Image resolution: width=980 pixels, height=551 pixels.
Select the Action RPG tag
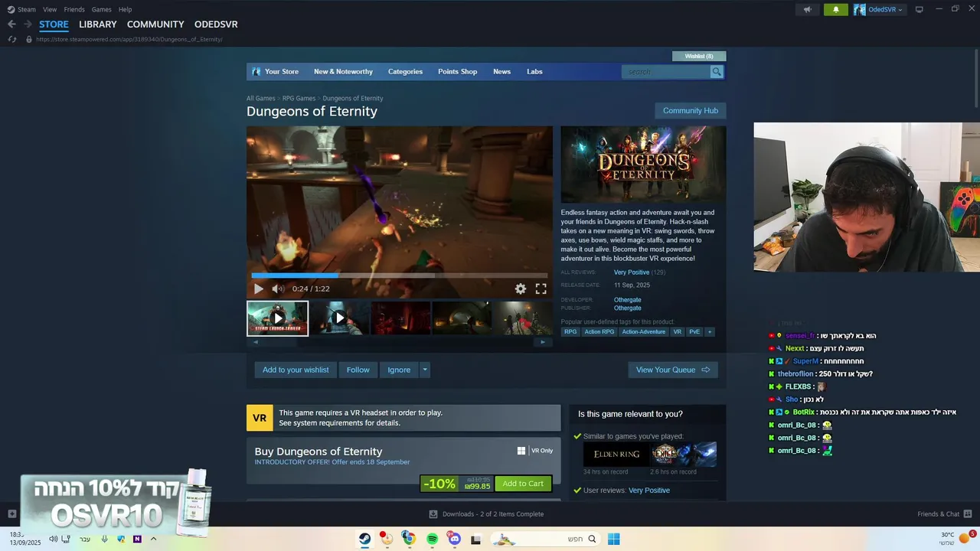(599, 332)
